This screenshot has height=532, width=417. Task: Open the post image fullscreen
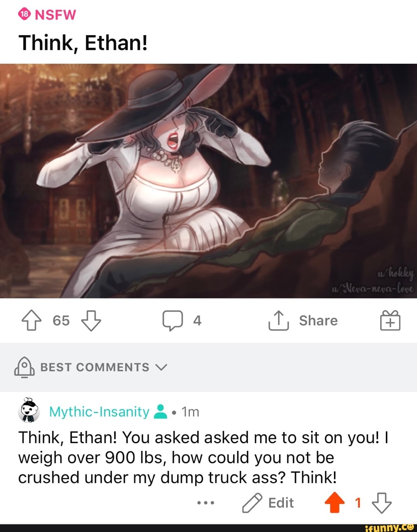coord(208,181)
